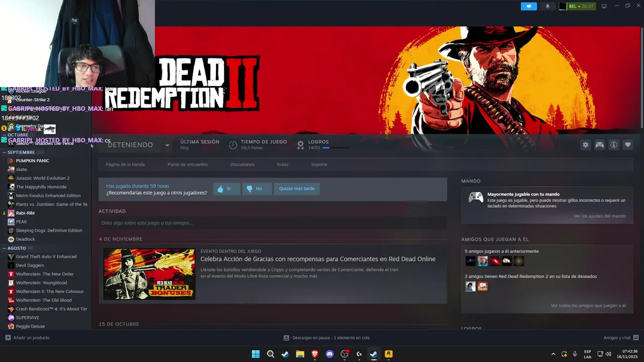Viewport: 644px width, 362px height.
Task: Open Amigos y chat panel
Action: [x=621, y=338]
